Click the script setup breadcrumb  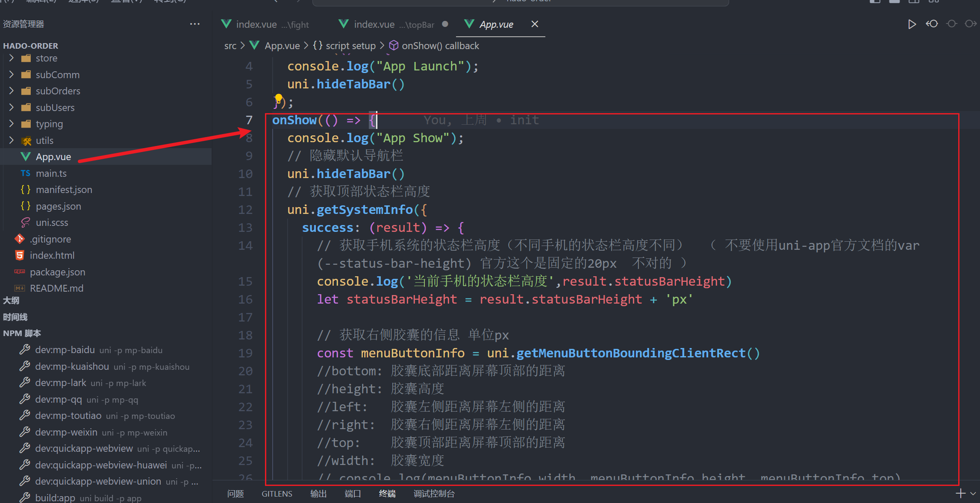[350, 46]
